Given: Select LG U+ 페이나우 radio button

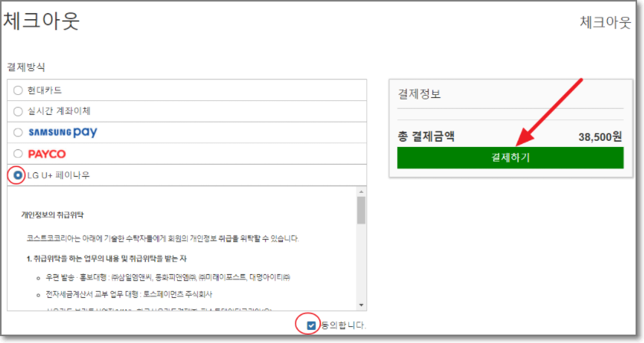Looking at the screenshot, I should [18, 175].
